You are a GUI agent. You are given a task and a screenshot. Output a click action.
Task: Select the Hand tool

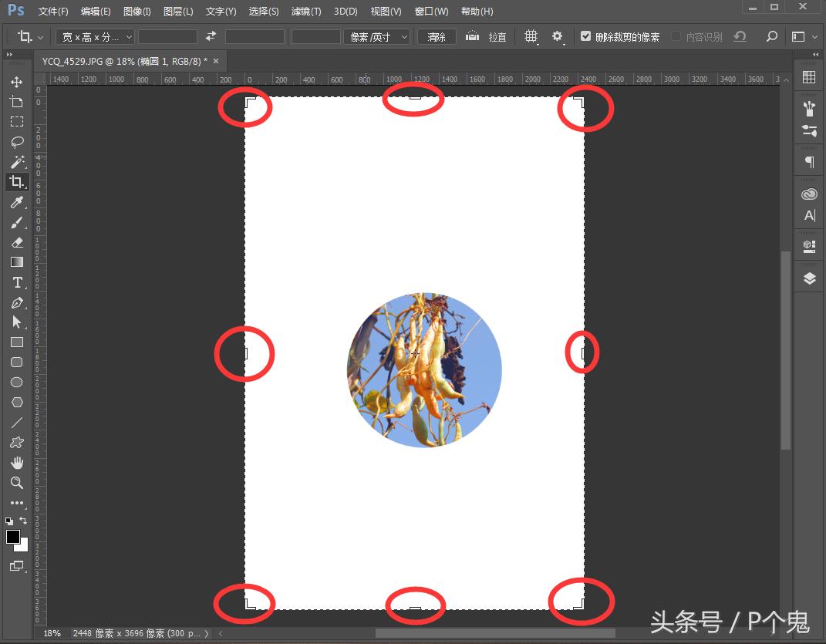pyautogui.click(x=17, y=462)
